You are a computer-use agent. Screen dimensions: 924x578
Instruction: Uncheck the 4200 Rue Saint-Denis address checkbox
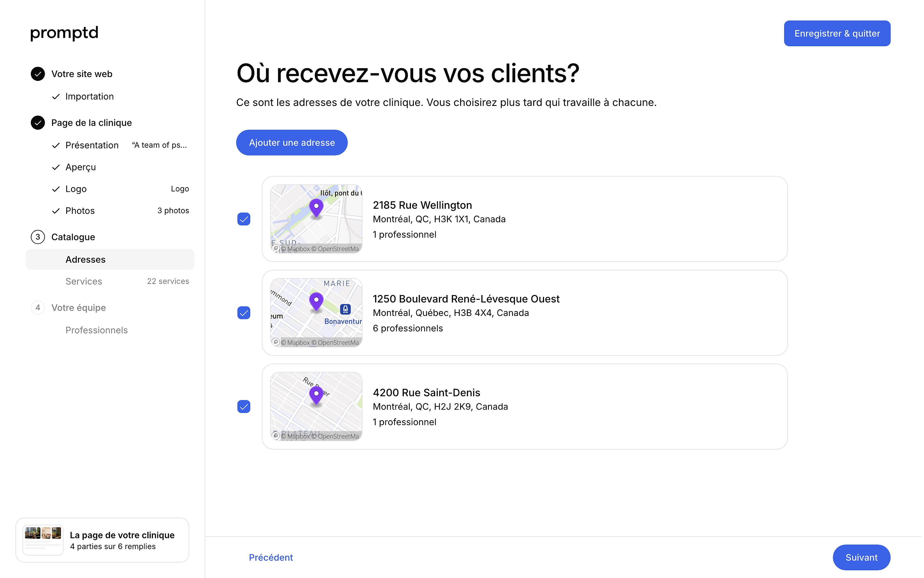(x=244, y=406)
